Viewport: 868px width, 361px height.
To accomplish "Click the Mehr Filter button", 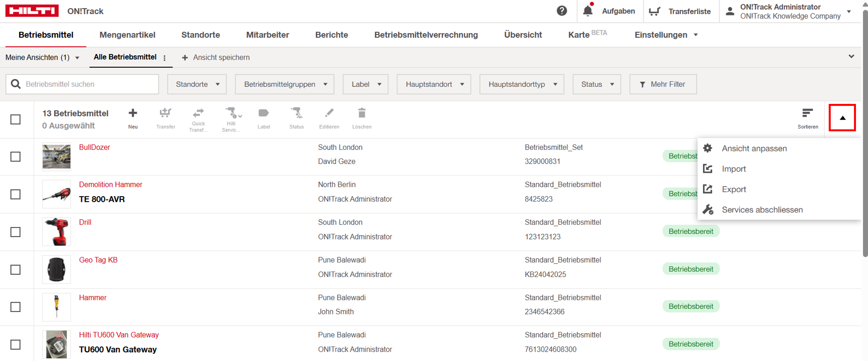I will point(663,84).
